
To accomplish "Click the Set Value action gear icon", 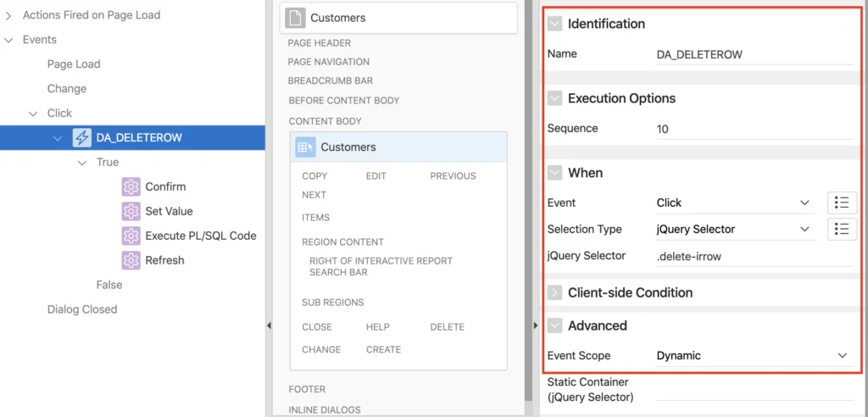I will coord(131,212).
